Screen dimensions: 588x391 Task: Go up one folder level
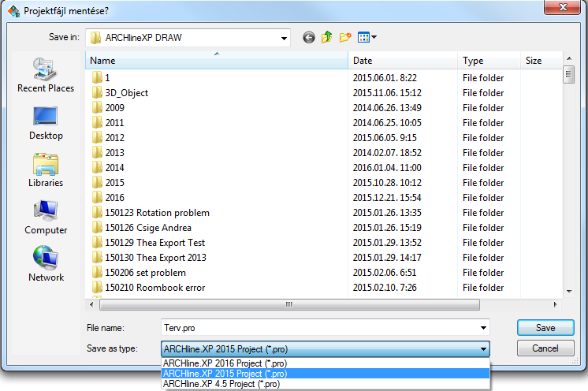(x=326, y=37)
